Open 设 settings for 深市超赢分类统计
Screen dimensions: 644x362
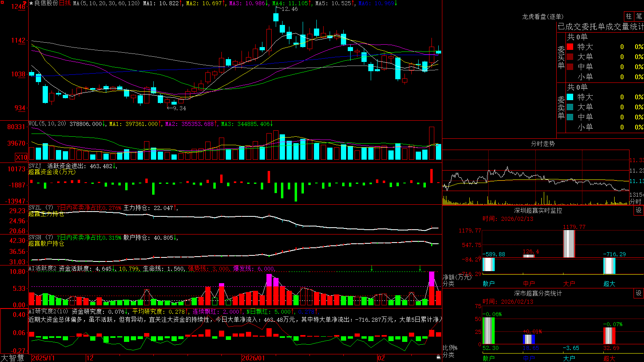pyautogui.click(x=639, y=293)
